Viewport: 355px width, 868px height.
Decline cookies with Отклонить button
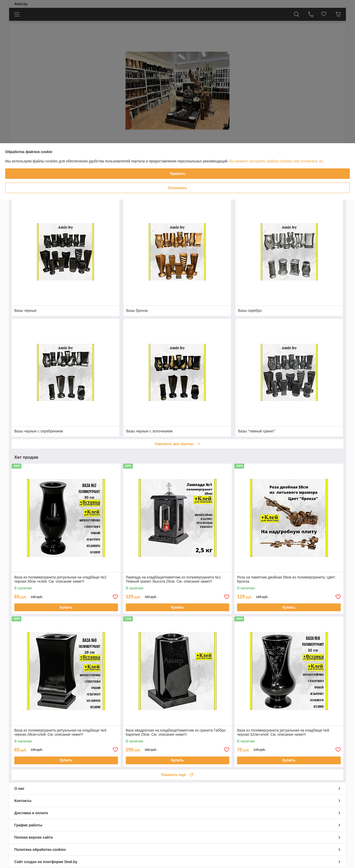[177, 188]
